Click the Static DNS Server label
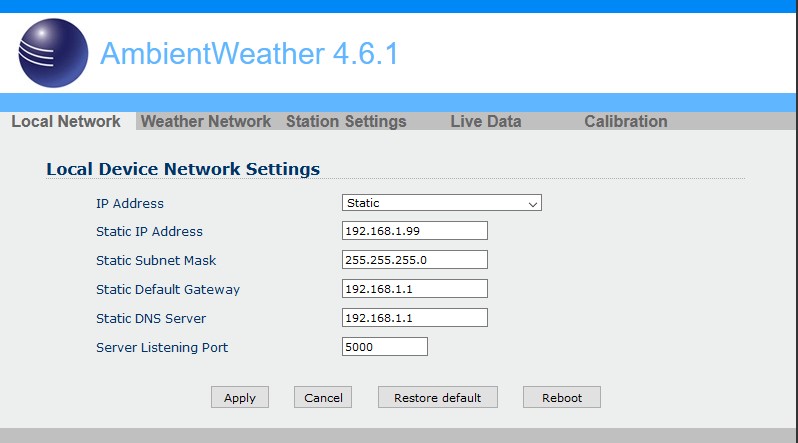The width and height of the screenshot is (798, 443). tap(151, 318)
